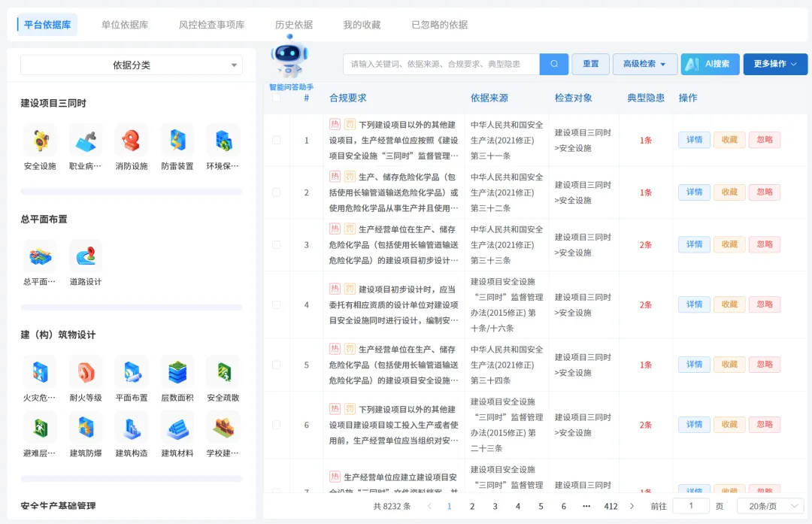Go to page 3

(x=495, y=506)
